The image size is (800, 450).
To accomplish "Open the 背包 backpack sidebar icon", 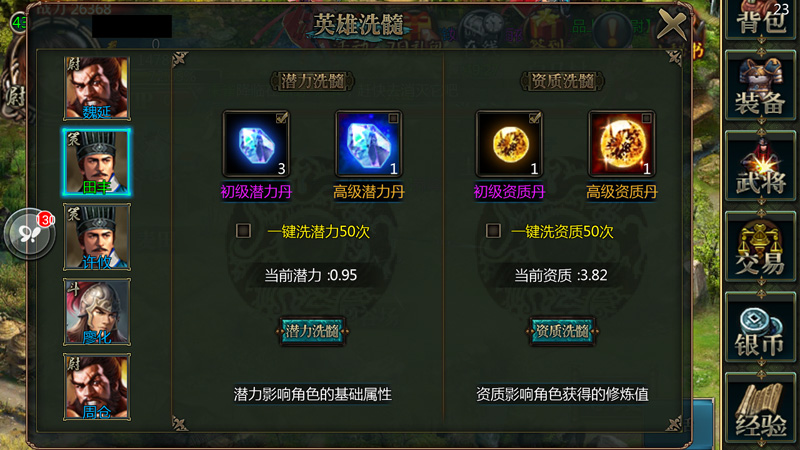I will click(760, 19).
